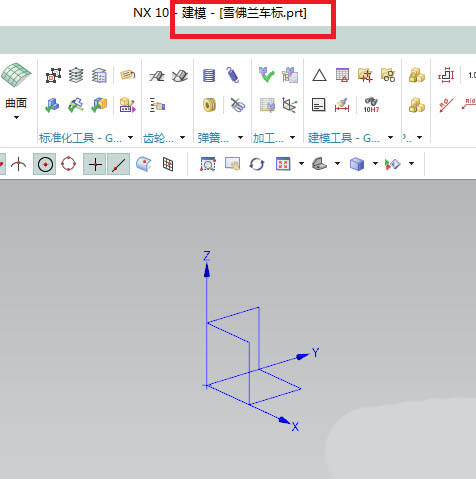Screen dimensions: 476x479
Task: Select the triangle icon in 建模工具
Action: point(319,75)
